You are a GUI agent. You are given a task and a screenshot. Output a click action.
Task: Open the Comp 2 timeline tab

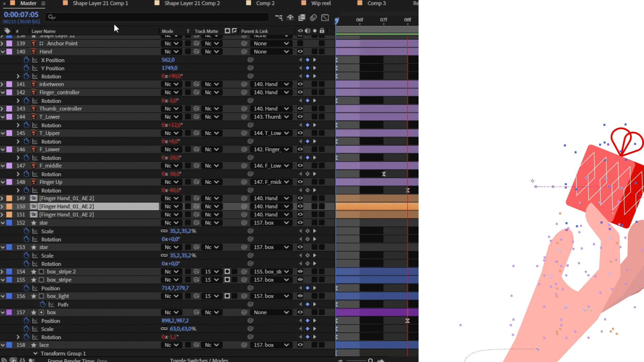tap(265, 3)
